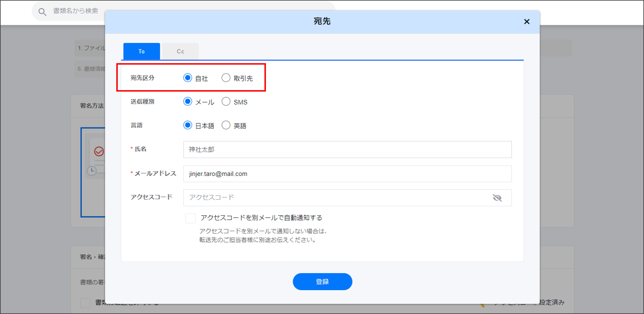Close the 宛先 dialog with X
This screenshot has height=314, width=644.
pyautogui.click(x=527, y=22)
